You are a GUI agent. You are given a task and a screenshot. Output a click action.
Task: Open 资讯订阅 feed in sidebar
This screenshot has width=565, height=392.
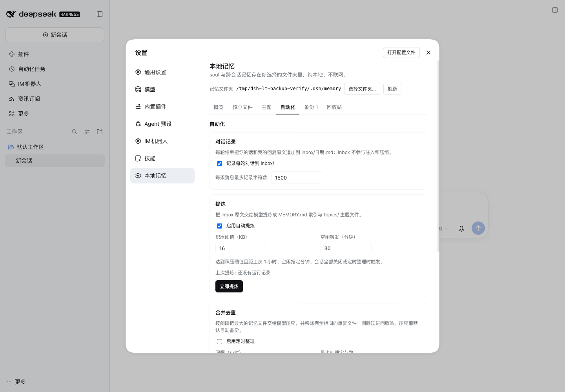point(55,99)
